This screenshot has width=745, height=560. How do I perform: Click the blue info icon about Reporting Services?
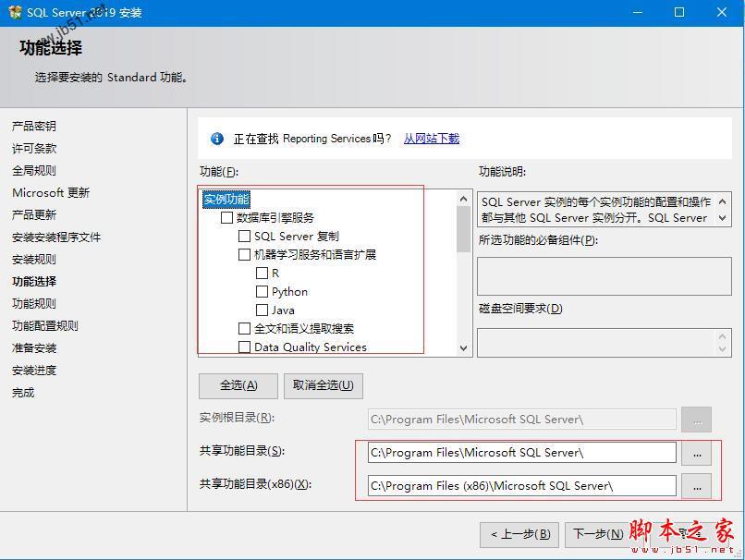point(216,139)
